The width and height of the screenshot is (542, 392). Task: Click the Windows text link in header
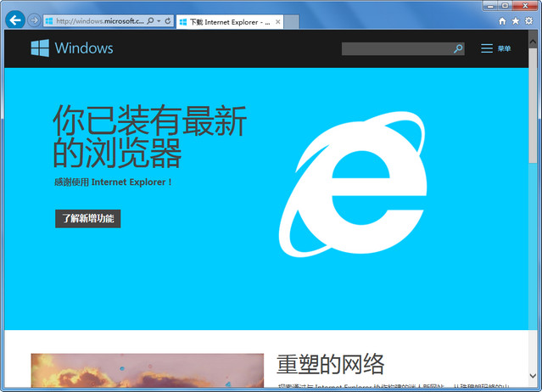(x=83, y=48)
